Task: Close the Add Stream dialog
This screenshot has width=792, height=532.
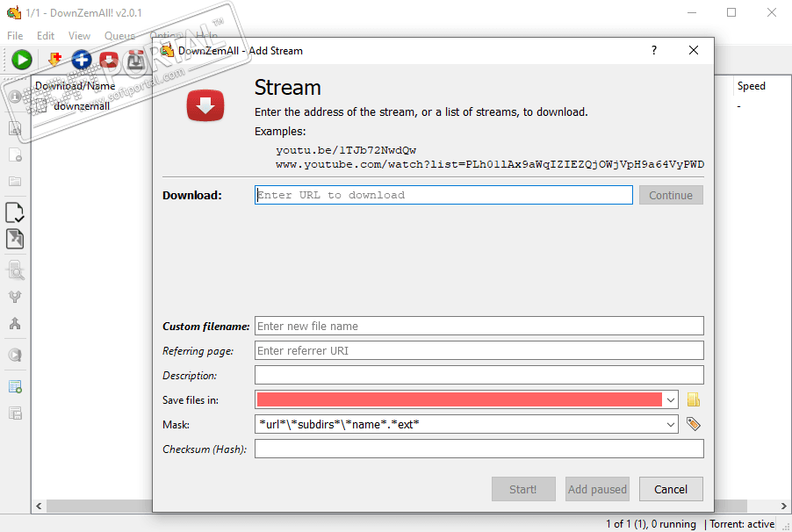Action: click(694, 51)
